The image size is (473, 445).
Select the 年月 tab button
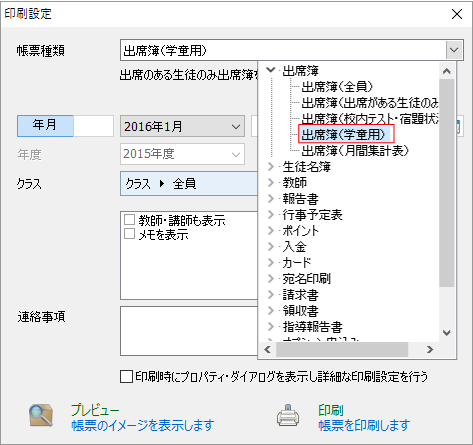tap(45, 126)
